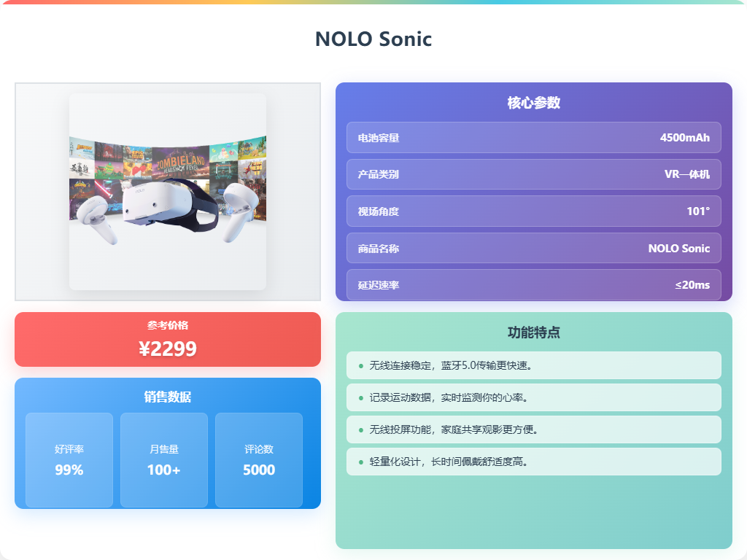The height and width of the screenshot is (560, 747).
Task: Click the 功能特点 section heading
Action: tap(533, 332)
